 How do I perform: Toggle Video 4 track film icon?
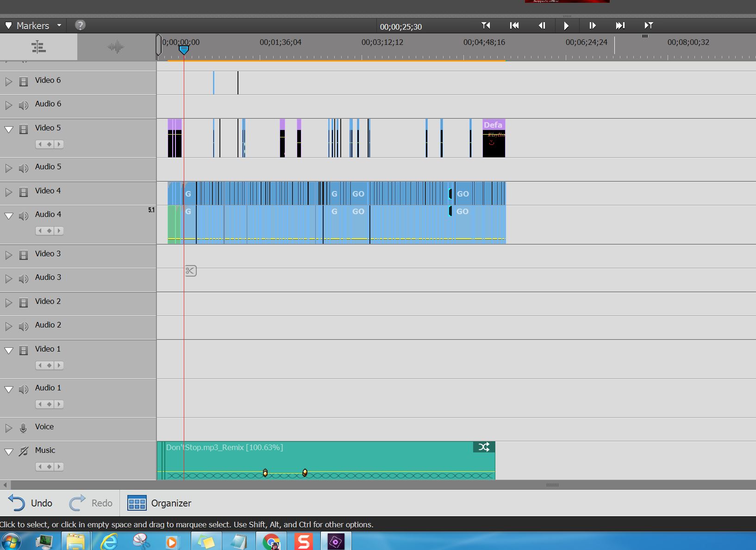click(24, 192)
